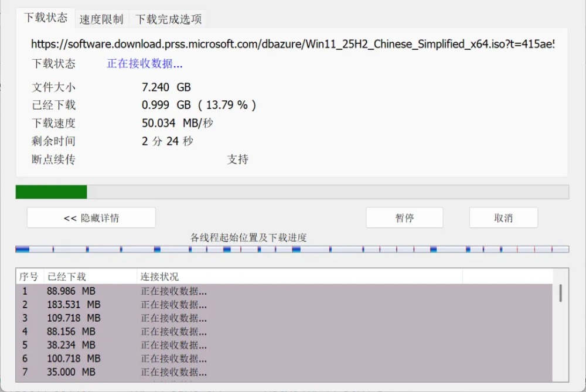Open the 速度限制 tab
This screenshot has width=586, height=392.
101,19
